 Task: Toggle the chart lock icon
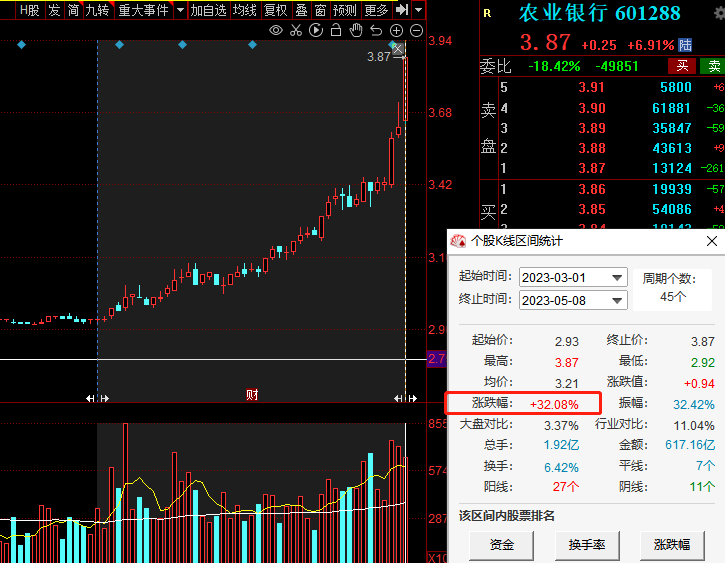(336, 31)
